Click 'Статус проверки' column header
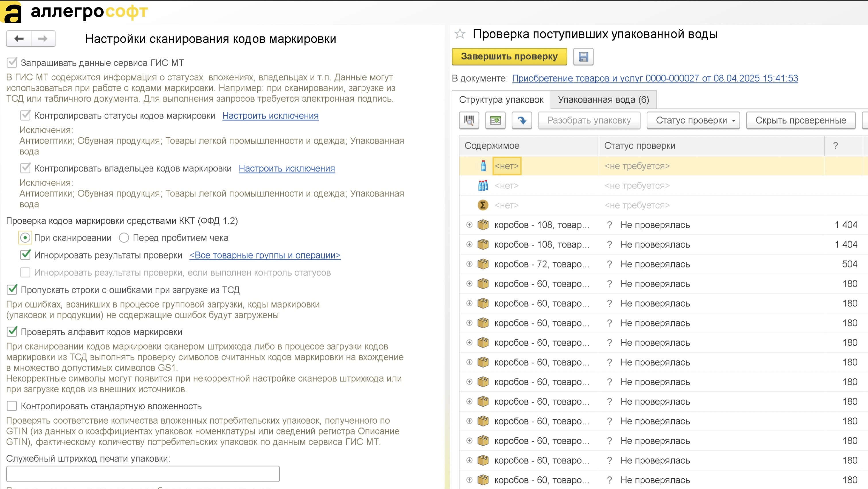The image size is (868, 489). pos(712,146)
